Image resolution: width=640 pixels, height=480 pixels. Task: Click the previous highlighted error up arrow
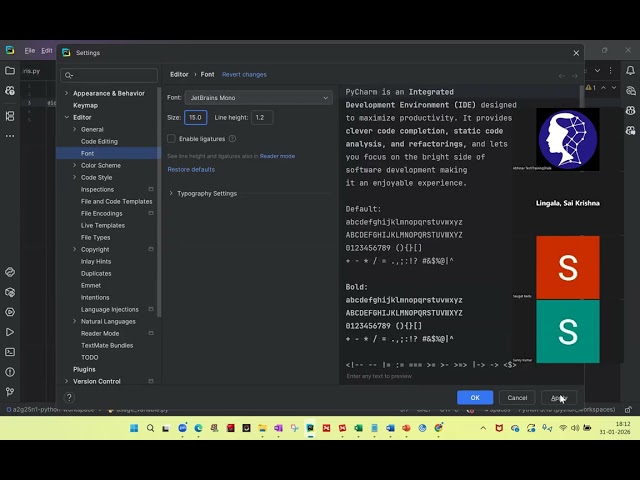click(x=603, y=88)
